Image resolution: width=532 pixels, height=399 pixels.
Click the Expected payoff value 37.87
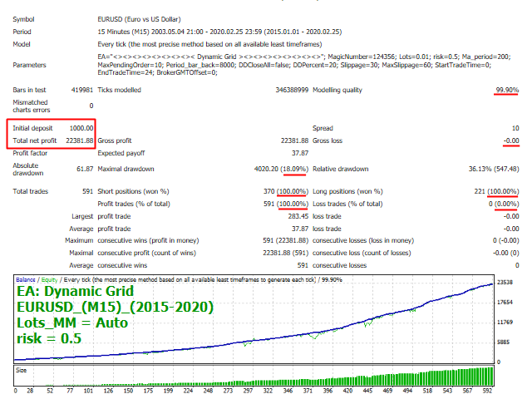(x=298, y=153)
